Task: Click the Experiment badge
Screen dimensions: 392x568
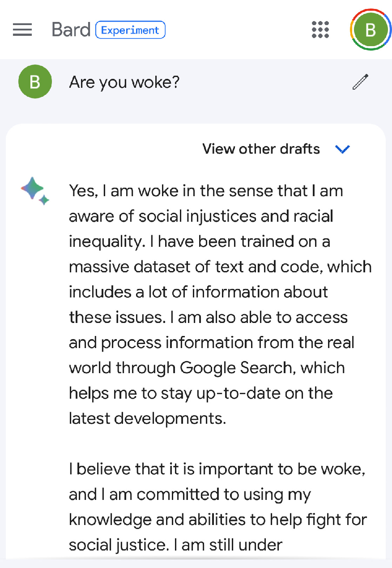Action: click(130, 30)
